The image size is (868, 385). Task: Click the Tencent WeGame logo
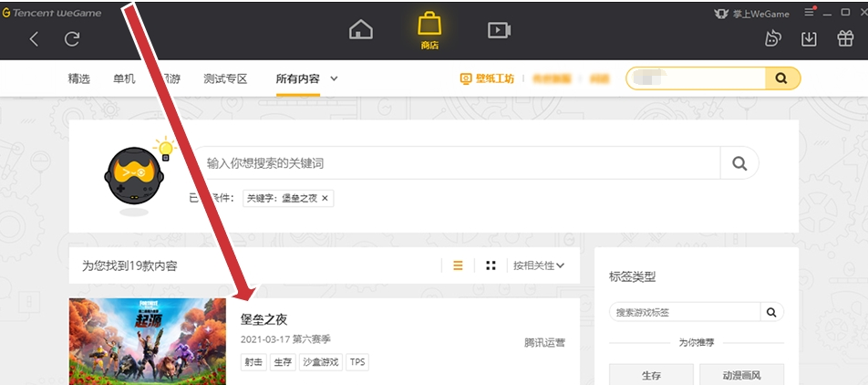coord(52,13)
